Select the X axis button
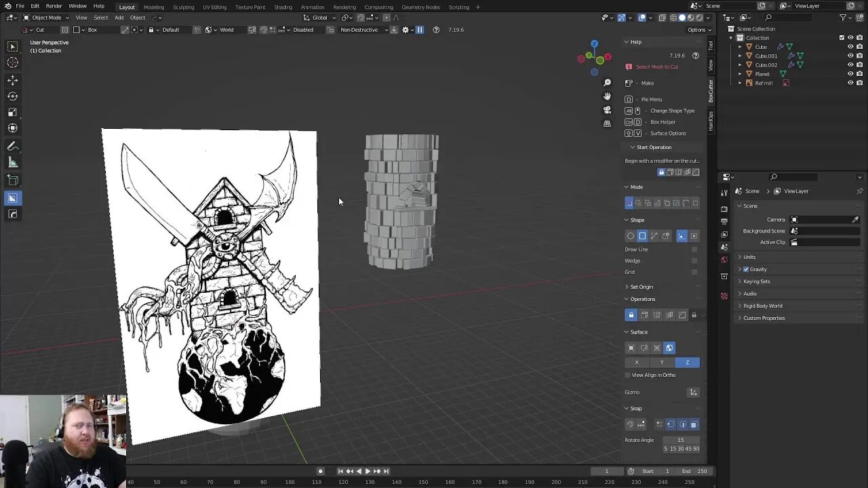The image size is (868, 488). (x=637, y=363)
